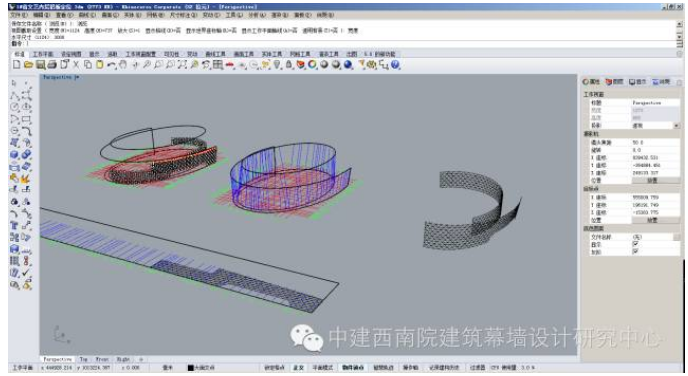Toggle 锁定格点 grid snap in status bar
Image resolution: width=688 pixels, height=376 pixels.
click(x=274, y=368)
